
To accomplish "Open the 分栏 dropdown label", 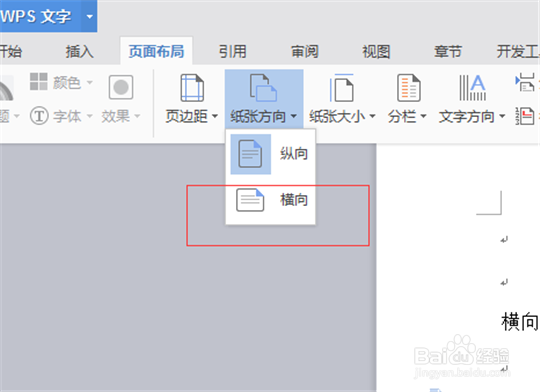I will point(407,116).
